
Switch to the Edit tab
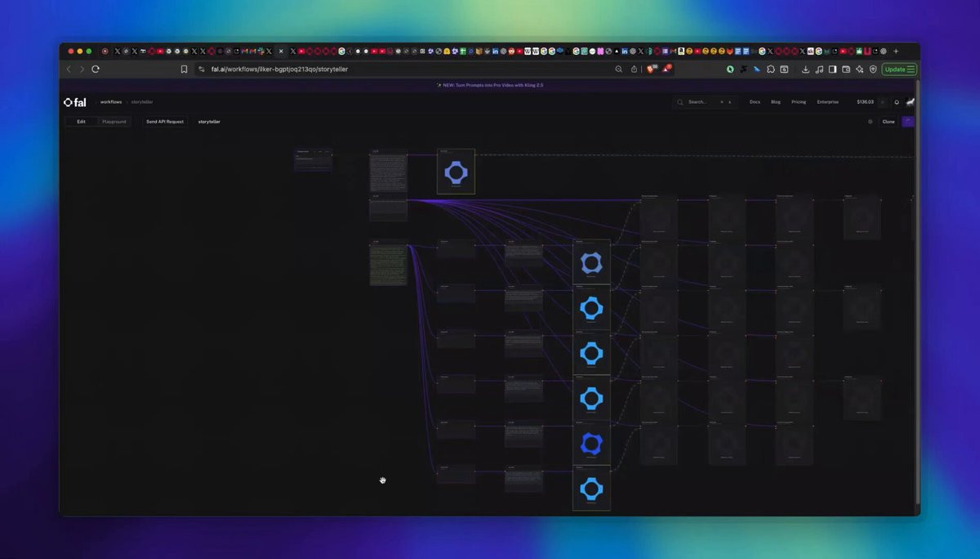(81, 122)
